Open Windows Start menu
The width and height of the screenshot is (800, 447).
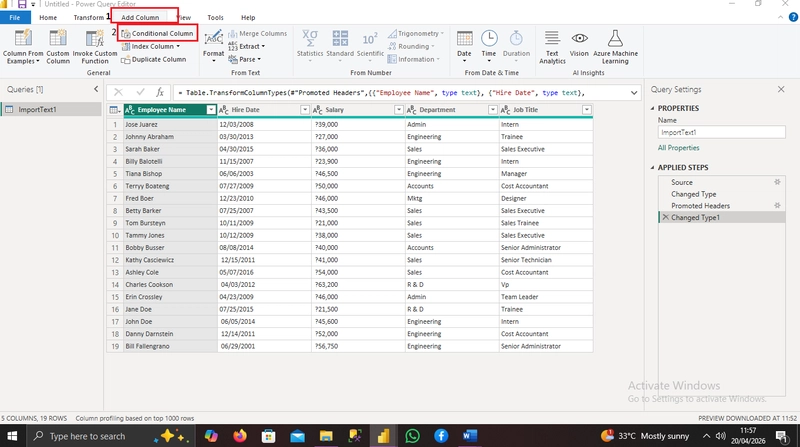(12, 436)
